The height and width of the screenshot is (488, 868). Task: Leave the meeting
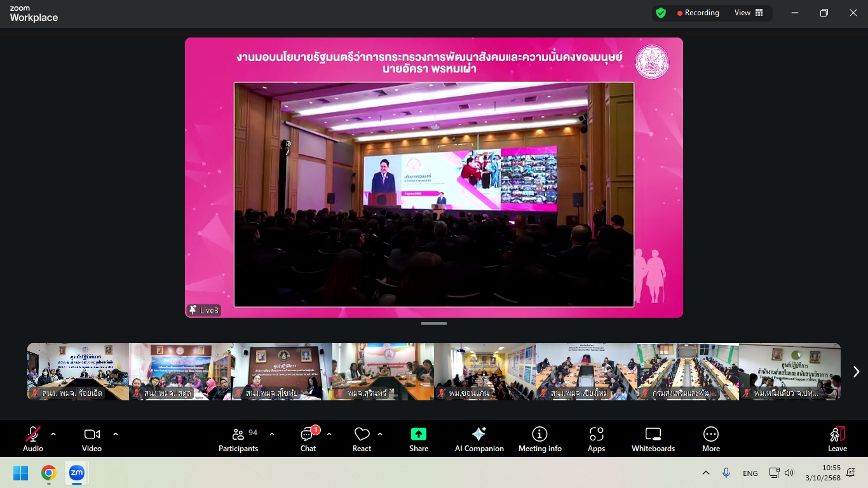tap(837, 439)
